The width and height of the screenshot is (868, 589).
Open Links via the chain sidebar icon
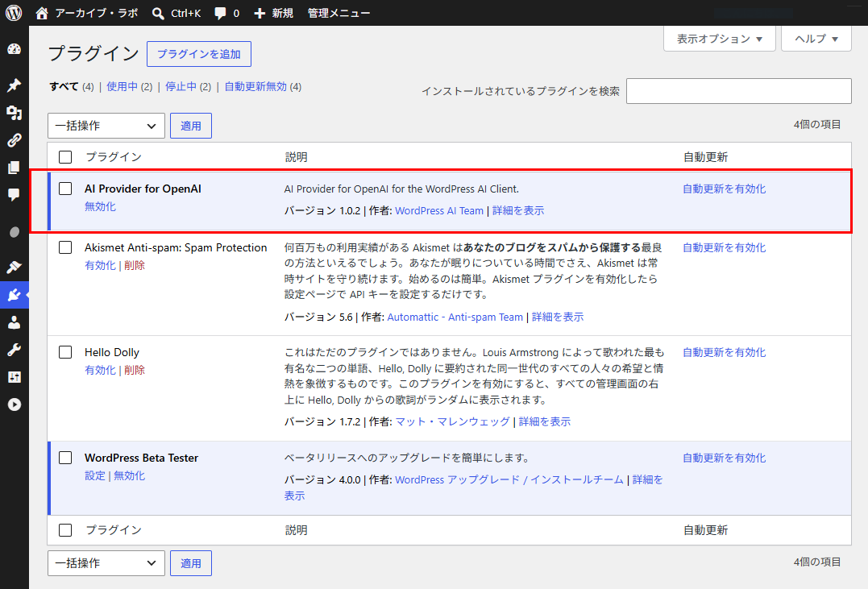coord(14,140)
